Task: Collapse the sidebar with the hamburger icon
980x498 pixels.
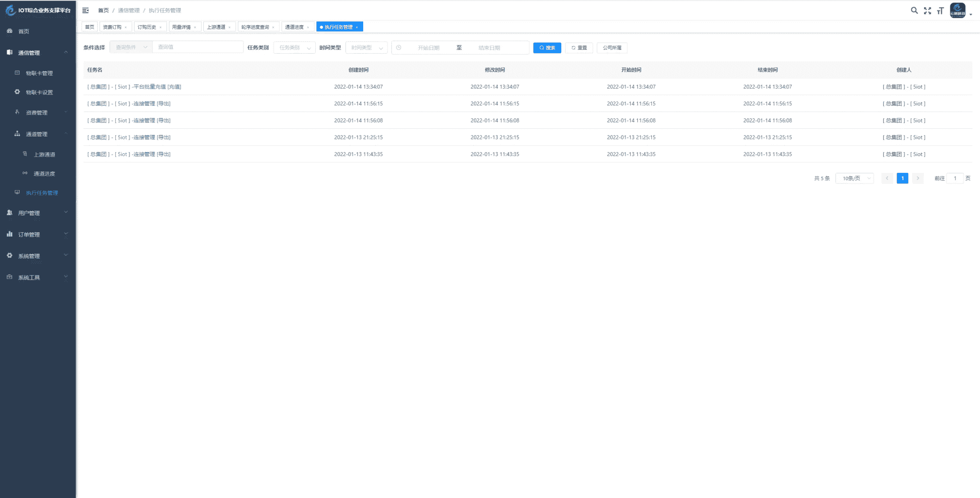Action: pos(86,10)
